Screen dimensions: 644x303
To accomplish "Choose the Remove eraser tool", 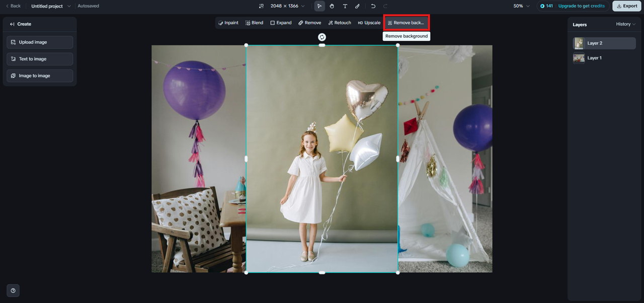I will coord(309,23).
